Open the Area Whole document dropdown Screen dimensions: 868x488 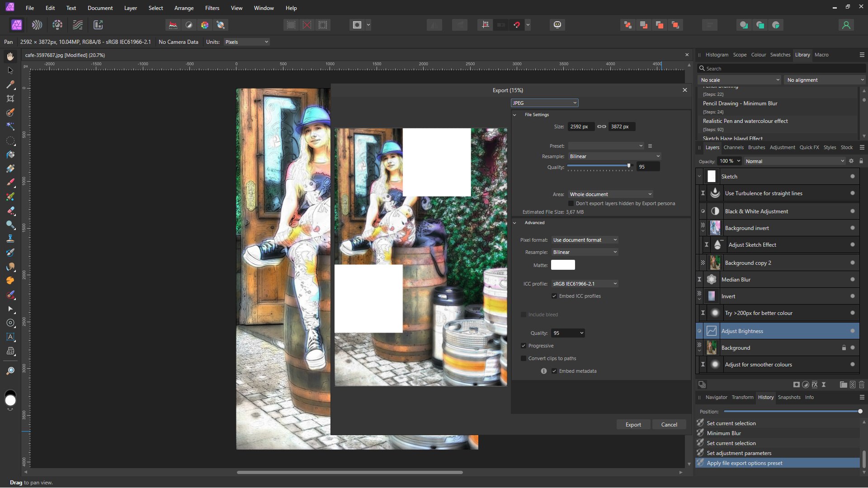[610, 194]
